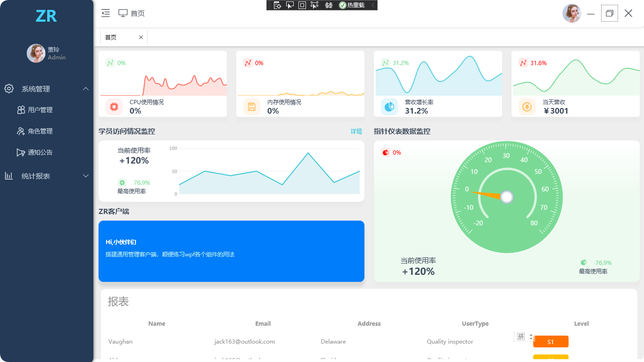Screen dimensions: 644x362
Task: Click the red trend icon on memory card
Action: (248, 63)
